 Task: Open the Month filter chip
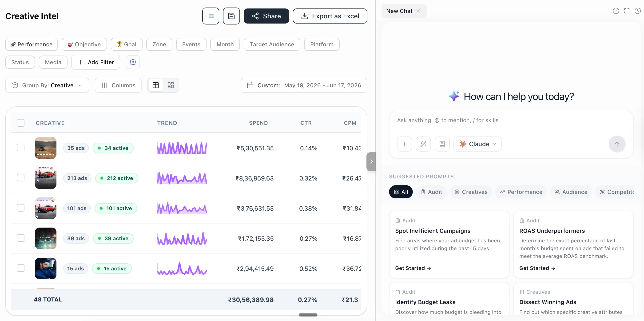225,44
